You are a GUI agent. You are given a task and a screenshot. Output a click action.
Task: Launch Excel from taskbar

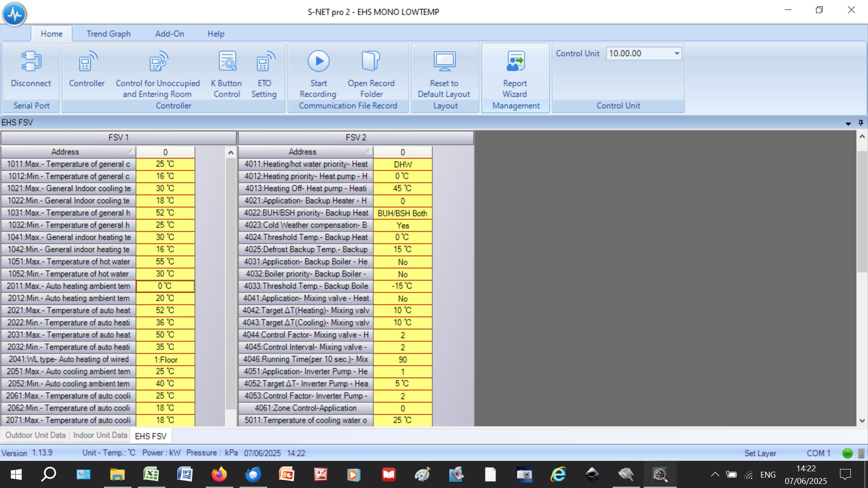[151, 474]
